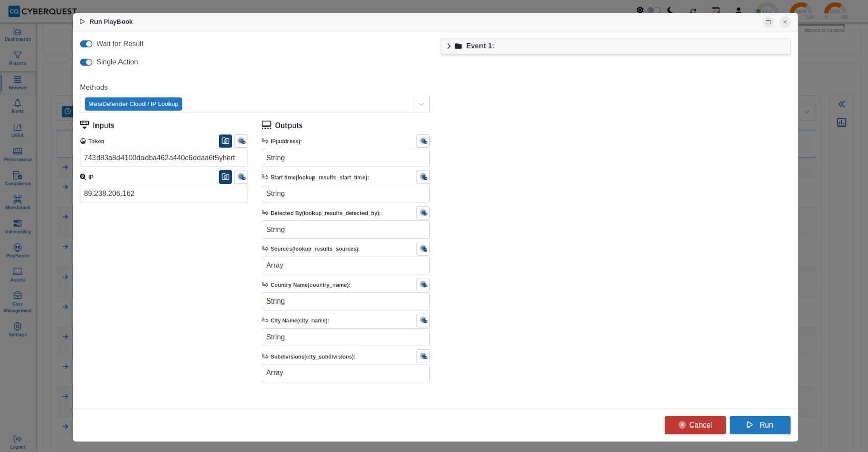Click the Sources Array output field
Viewport: 868px width, 452px height.
(346, 265)
